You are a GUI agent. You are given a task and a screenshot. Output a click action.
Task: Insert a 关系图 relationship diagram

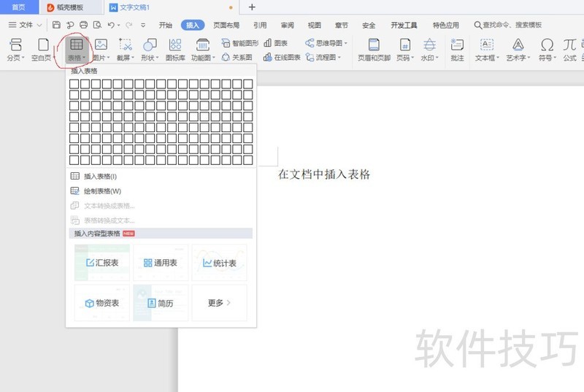pos(237,58)
